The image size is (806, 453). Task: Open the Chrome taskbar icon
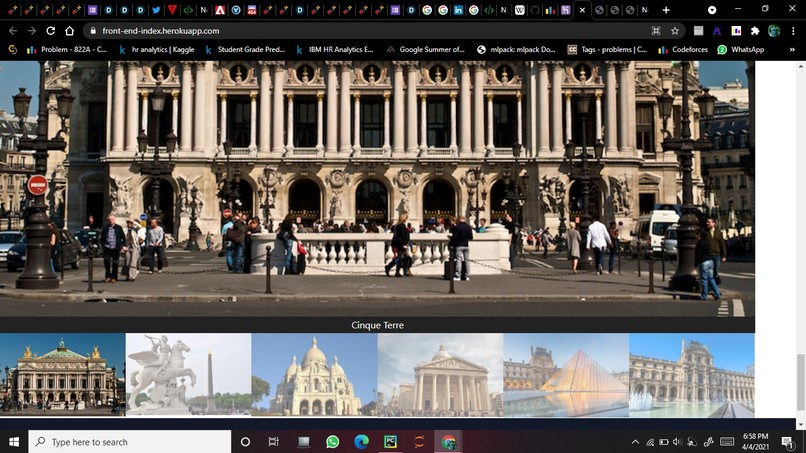448,442
